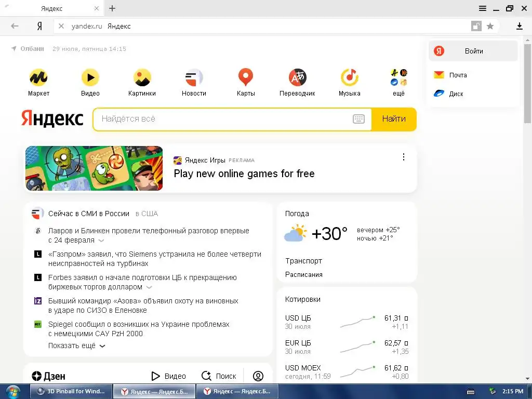
Task: Click the browser back arrow
Action: pyautogui.click(x=15, y=26)
